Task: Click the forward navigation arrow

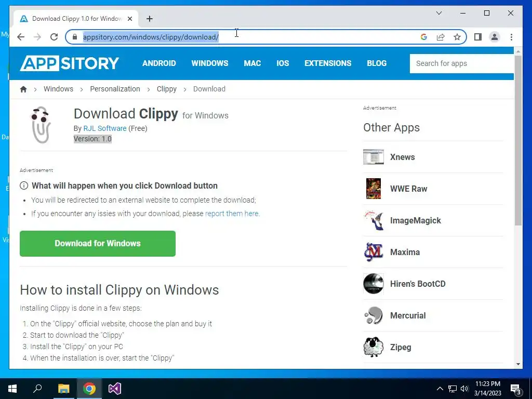Action: click(37, 37)
